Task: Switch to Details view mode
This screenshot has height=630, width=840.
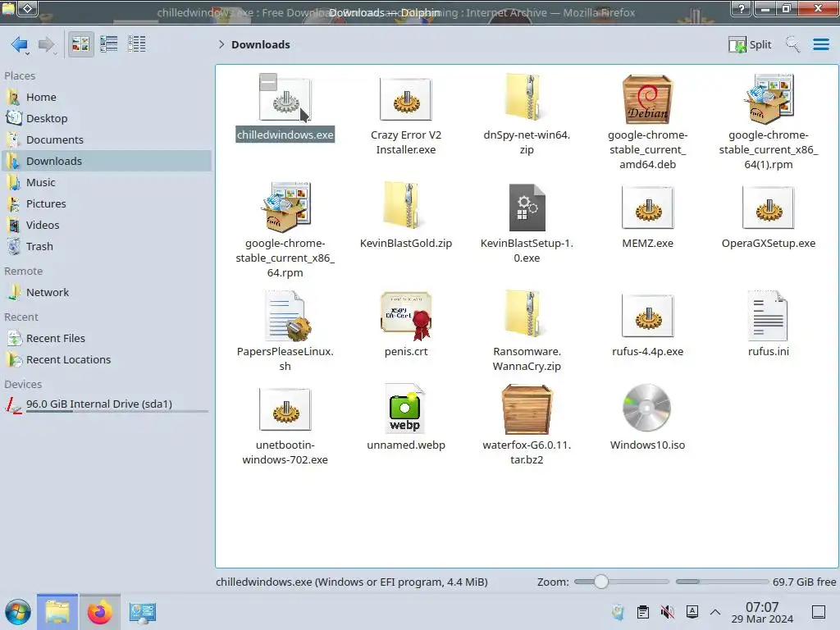Action: [137, 44]
